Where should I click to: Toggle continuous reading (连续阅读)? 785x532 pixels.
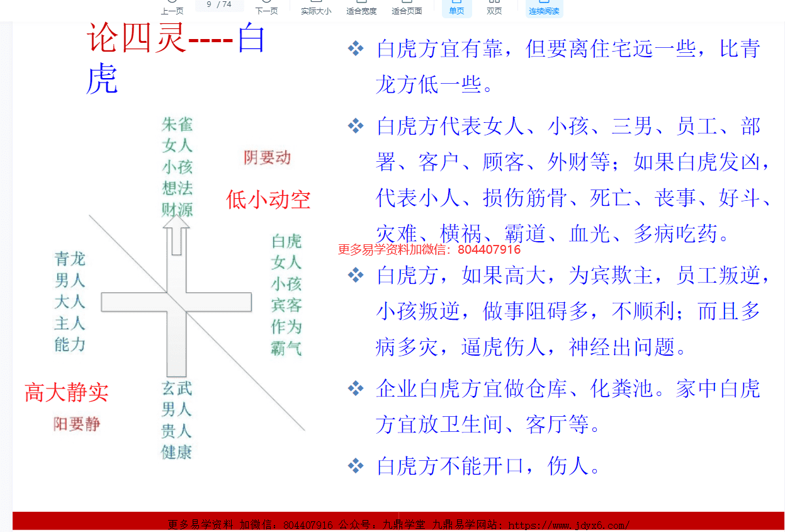[x=544, y=8]
